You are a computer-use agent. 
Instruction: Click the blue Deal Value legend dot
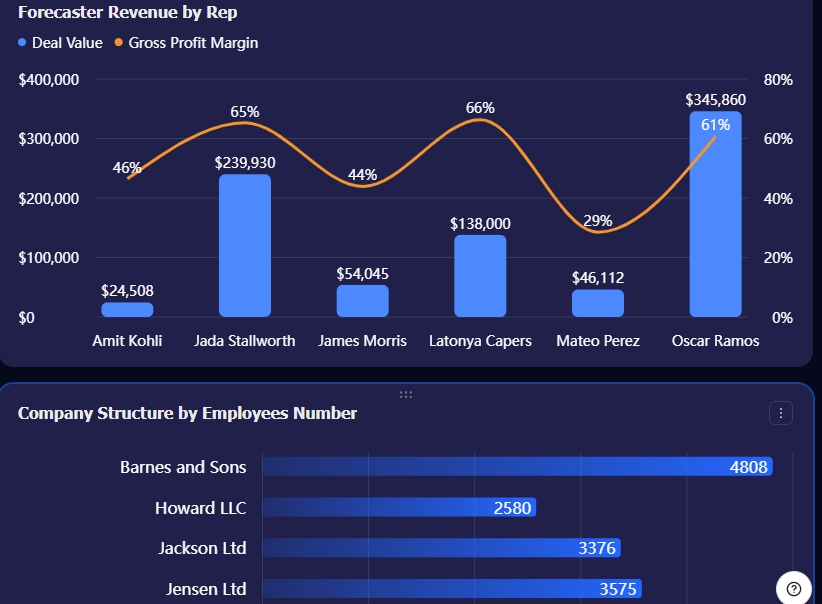click(22, 42)
